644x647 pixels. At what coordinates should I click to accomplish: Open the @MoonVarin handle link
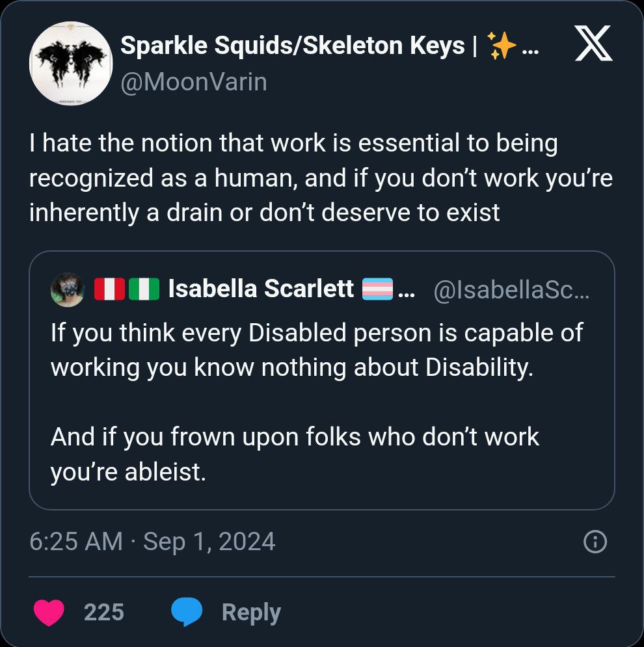(194, 83)
